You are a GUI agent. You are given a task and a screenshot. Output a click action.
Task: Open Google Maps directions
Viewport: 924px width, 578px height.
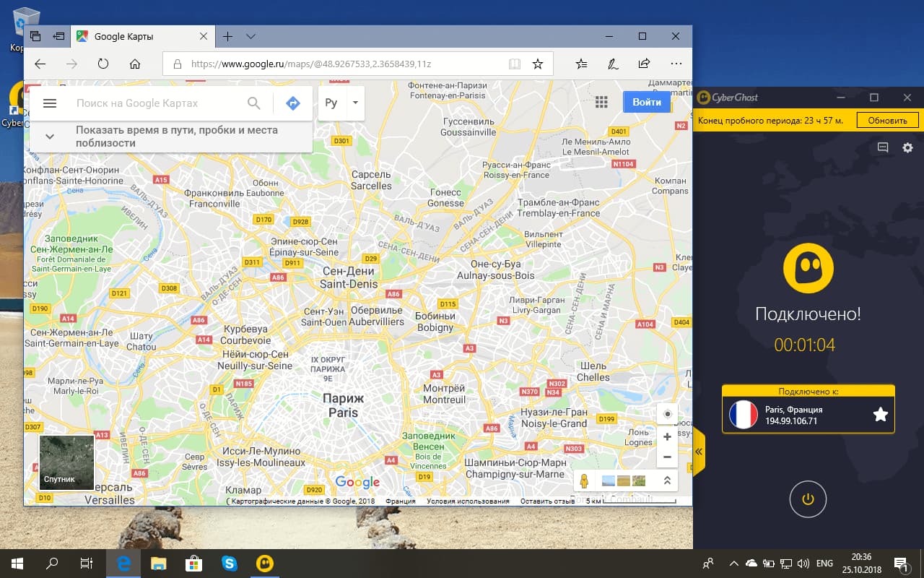coord(293,103)
